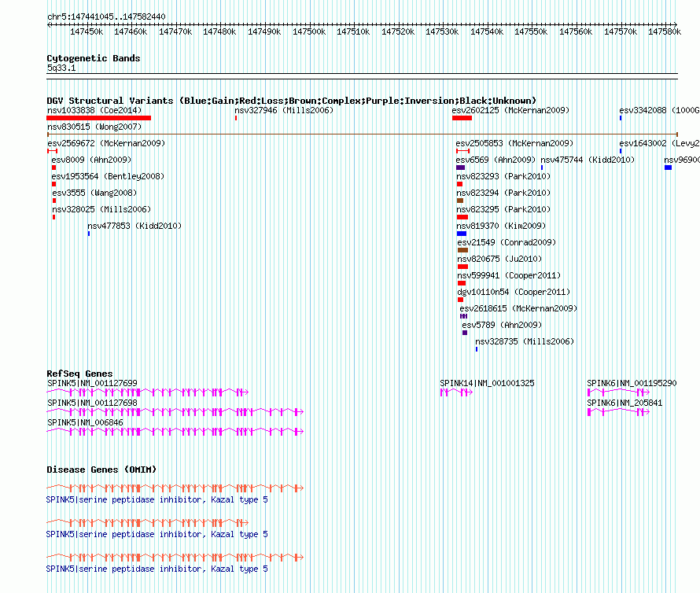Open transcript SPINK14|NM_001001325

[487, 383]
